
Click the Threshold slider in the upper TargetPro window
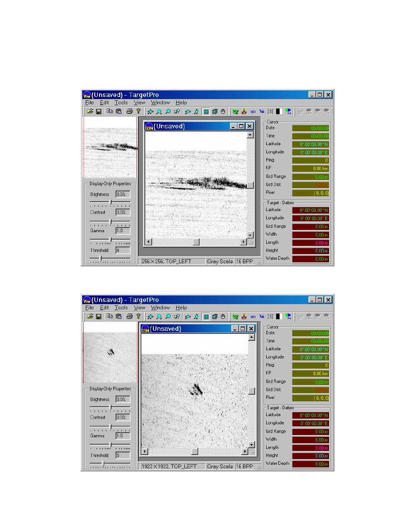(110, 259)
